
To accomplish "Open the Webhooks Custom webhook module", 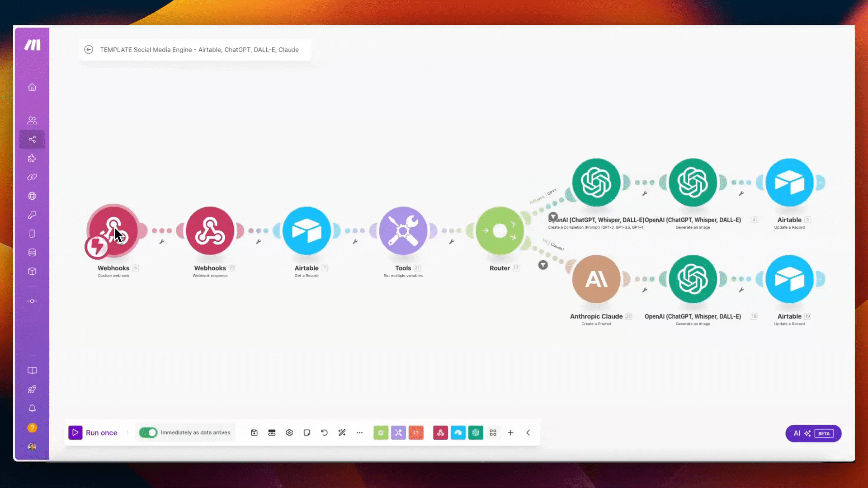I will tap(113, 230).
